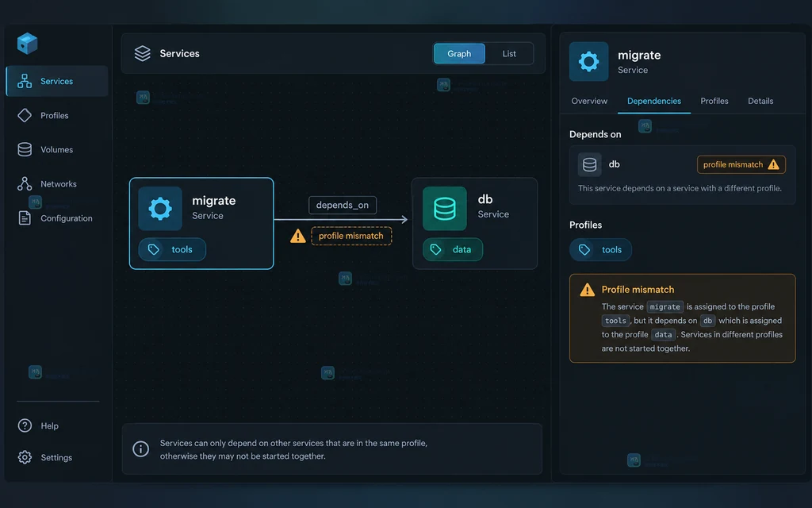This screenshot has width=812, height=508.
Task: Open Settings from the sidebar
Action: [56, 457]
